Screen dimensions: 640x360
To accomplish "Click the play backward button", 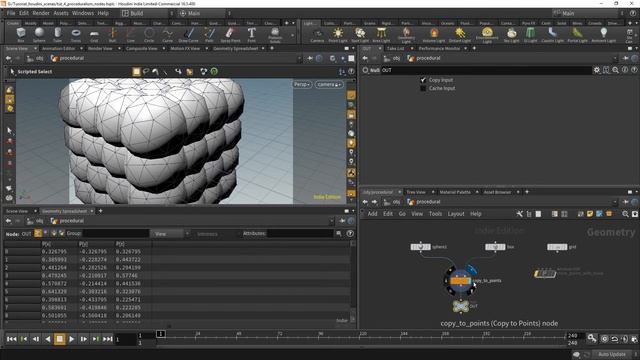I will (48, 339).
